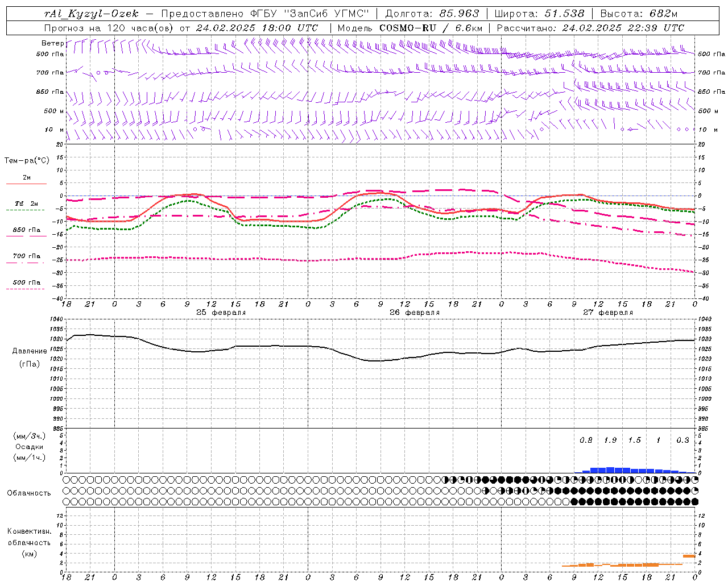Click the Td 2м dew point legend entry
Image resolution: width=728 pixels, height=582 pixels.
(x=26, y=203)
